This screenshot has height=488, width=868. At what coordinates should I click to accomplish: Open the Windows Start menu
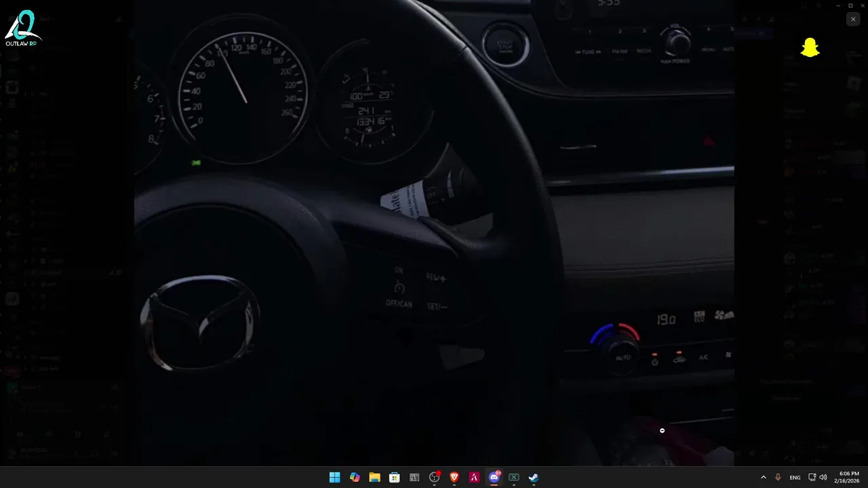pos(334,477)
